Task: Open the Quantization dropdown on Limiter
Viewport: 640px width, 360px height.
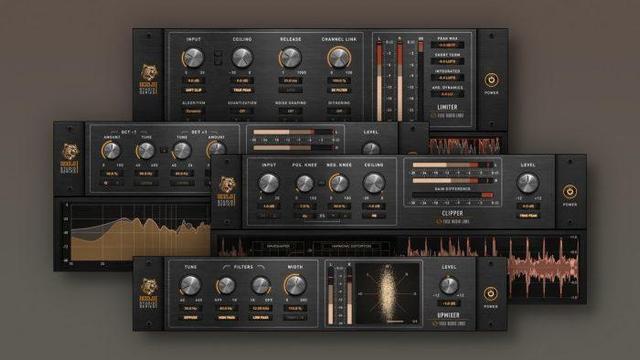Action: 242,111
